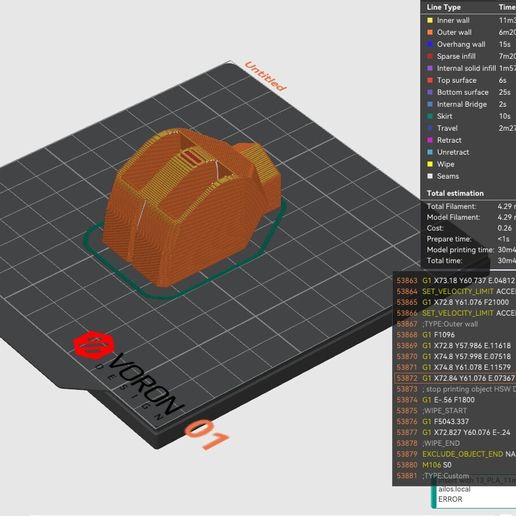
Task: Click the Bottom surface purple swatch
Action: 430,92
